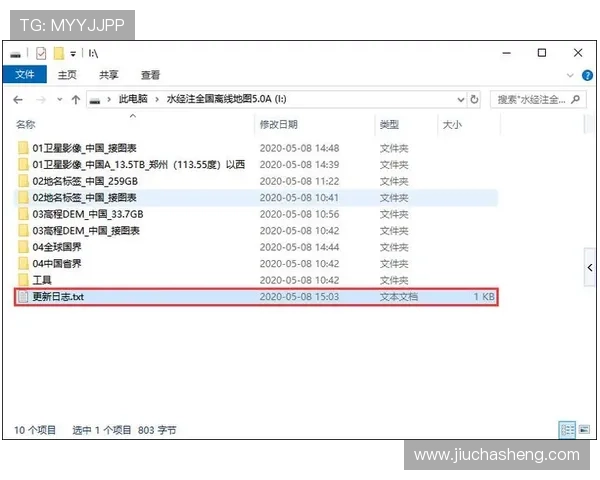Viewport: 600px width, 480px height.
Task: Open the address bar history dropdown
Action: pyautogui.click(x=461, y=100)
